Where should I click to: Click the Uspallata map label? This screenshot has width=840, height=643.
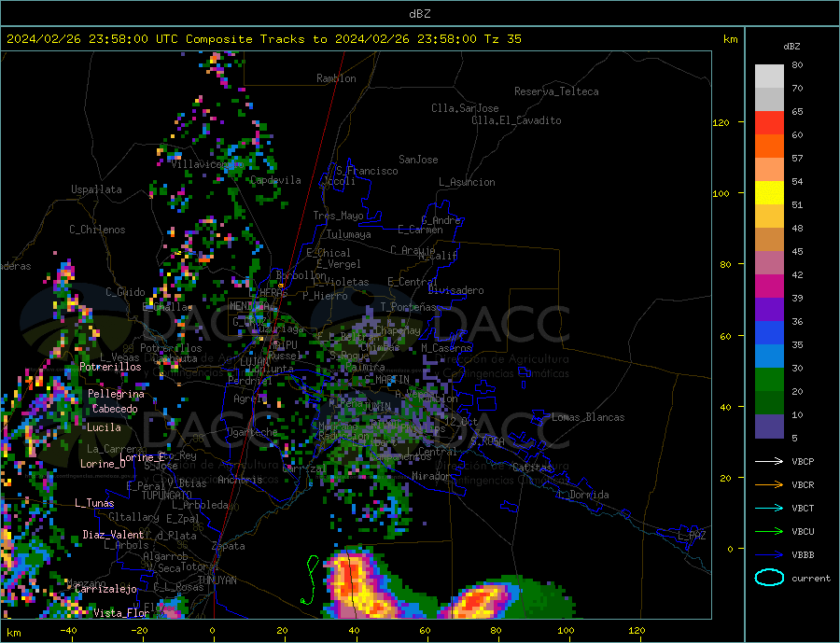point(96,189)
